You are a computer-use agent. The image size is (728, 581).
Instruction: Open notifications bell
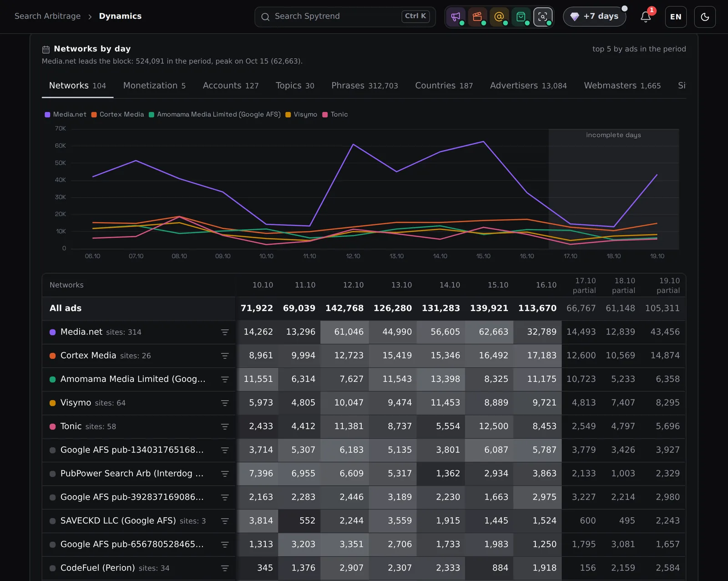646,17
